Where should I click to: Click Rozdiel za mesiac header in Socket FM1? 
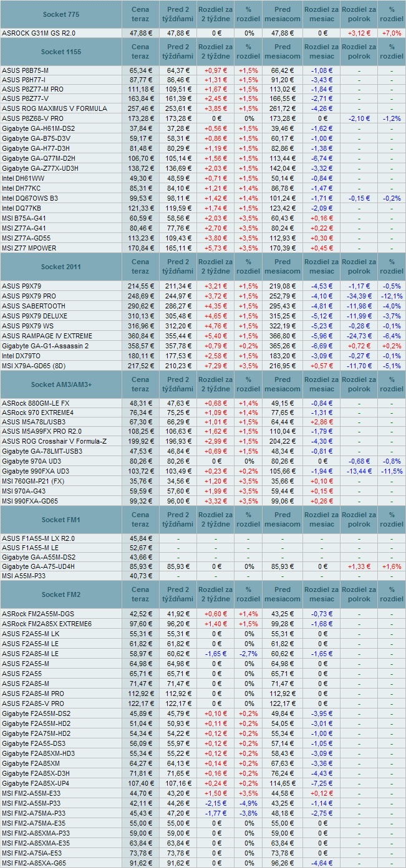click(x=322, y=519)
